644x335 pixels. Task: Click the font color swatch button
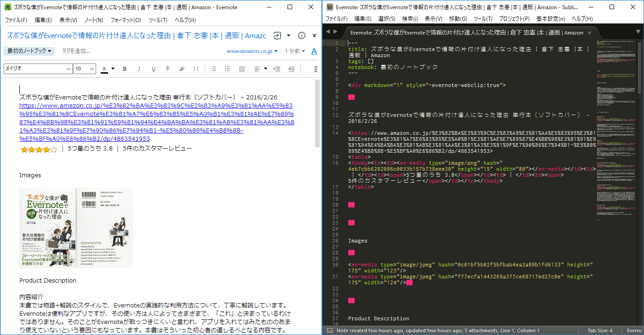[104, 69]
